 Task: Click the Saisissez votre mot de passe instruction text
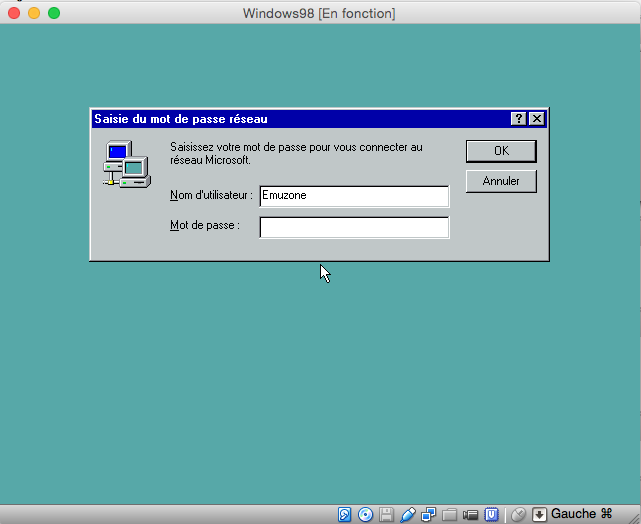click(296, 154)
